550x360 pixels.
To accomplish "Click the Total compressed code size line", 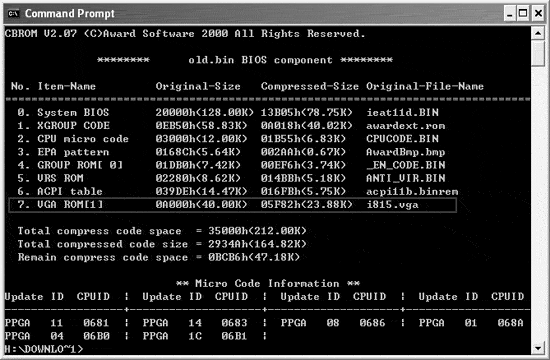I will 162,244.
